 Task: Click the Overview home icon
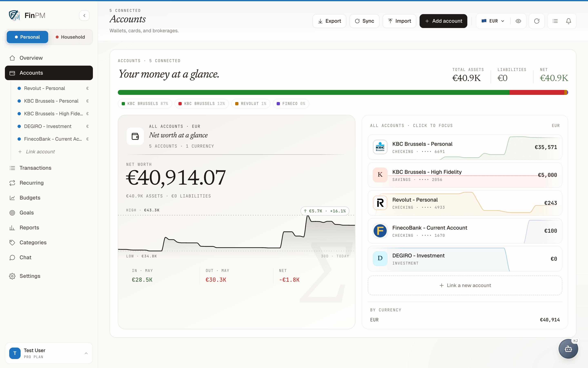click(12, 58)
